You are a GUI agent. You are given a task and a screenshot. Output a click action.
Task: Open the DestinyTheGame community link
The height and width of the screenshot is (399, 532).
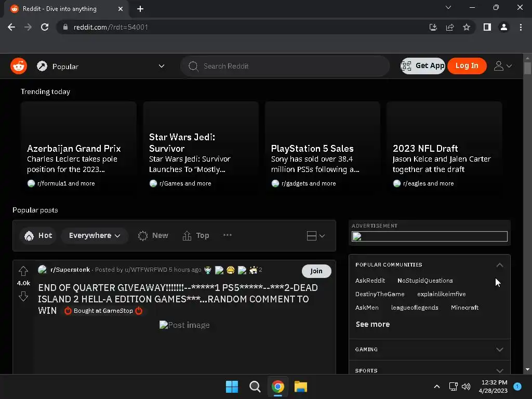pos(380,294)
